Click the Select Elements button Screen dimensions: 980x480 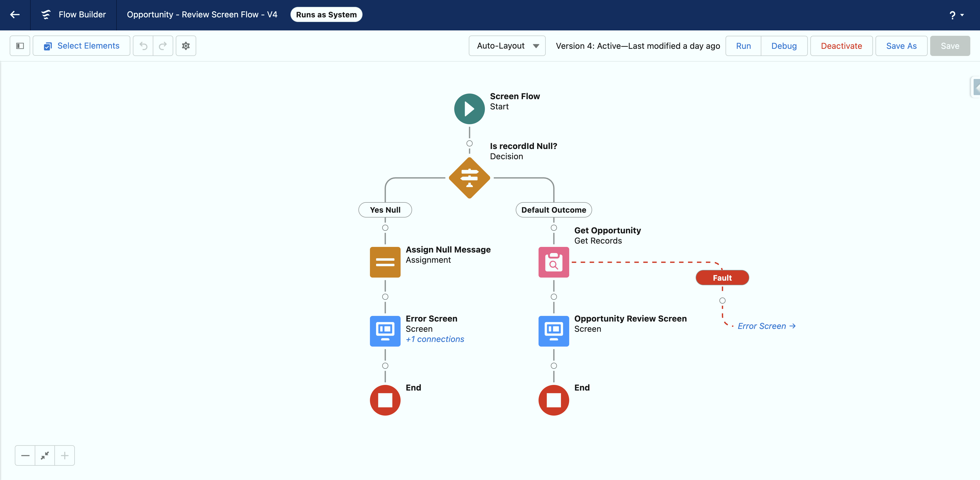[x=81, y=46]
